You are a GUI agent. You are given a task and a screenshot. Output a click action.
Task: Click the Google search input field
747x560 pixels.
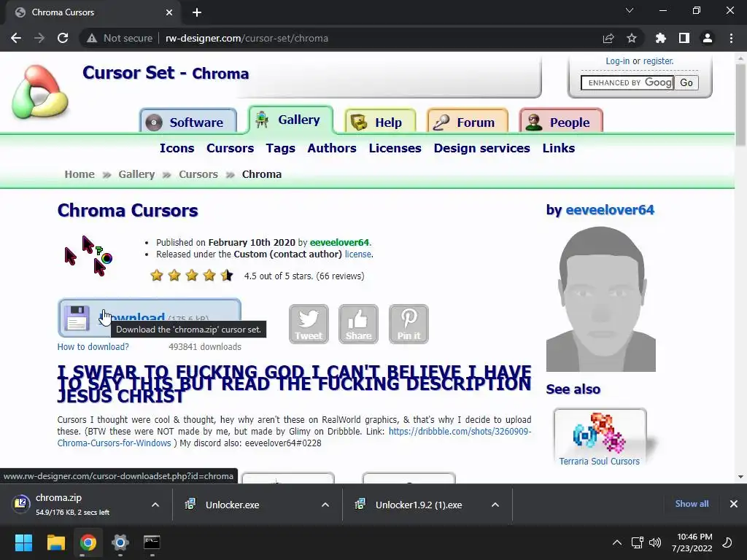click(627, 83)
